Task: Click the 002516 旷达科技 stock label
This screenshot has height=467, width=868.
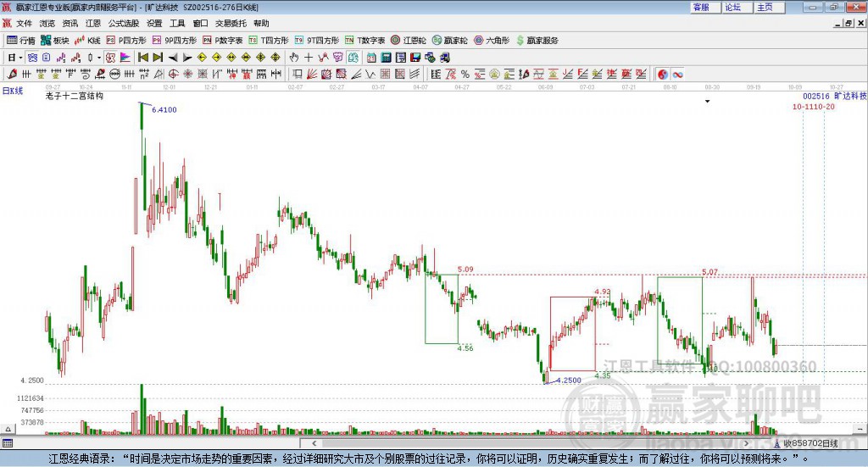Action: click(x=835, y=97)
